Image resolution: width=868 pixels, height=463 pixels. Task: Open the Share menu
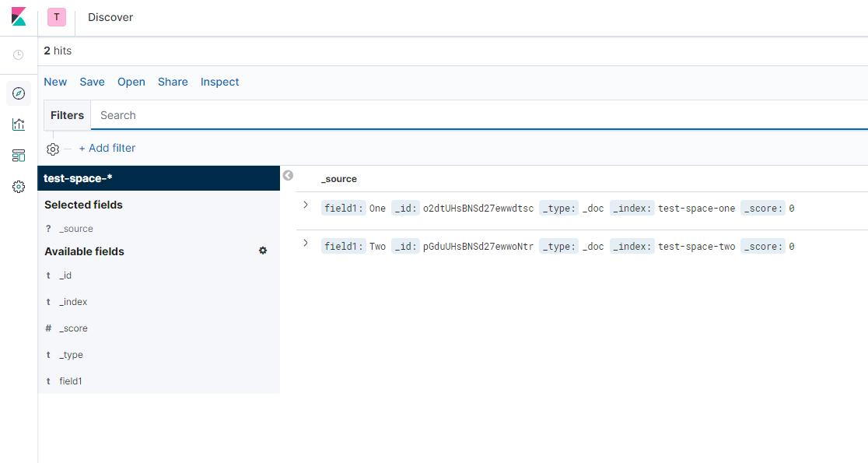point(173,82)
